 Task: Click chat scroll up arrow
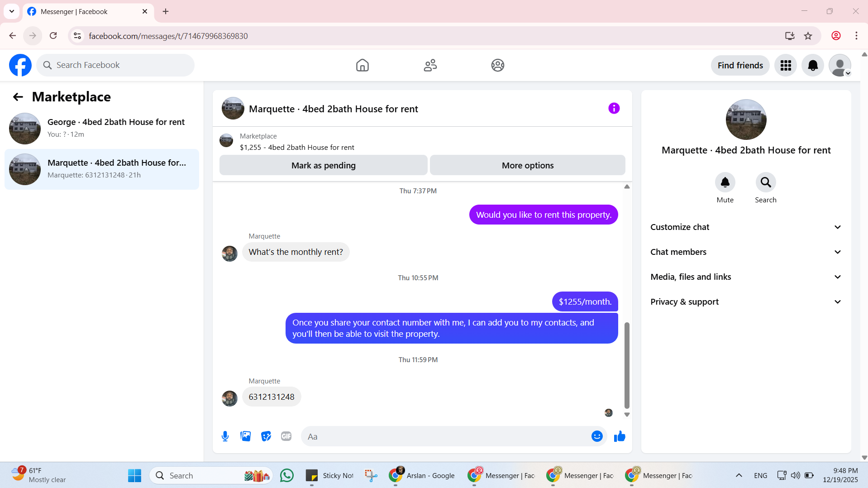(627, 187)
